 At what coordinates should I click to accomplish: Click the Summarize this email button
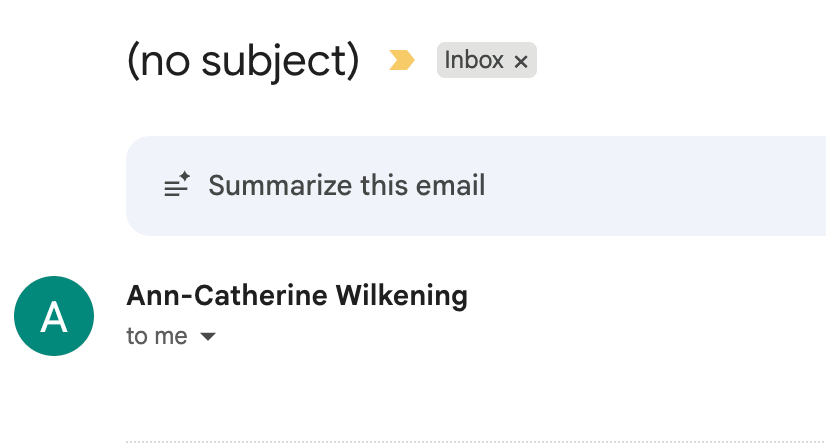pyautogui.click(x=346, y=186)
